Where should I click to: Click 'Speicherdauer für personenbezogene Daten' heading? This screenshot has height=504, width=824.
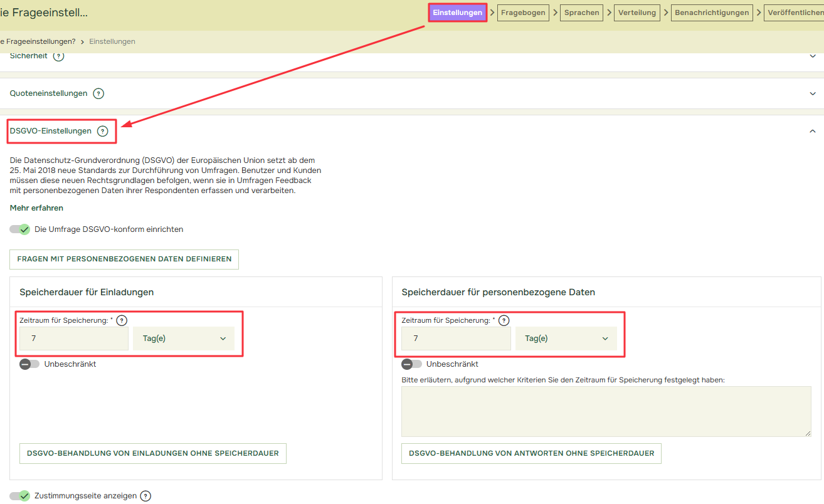tap(498, 292)
